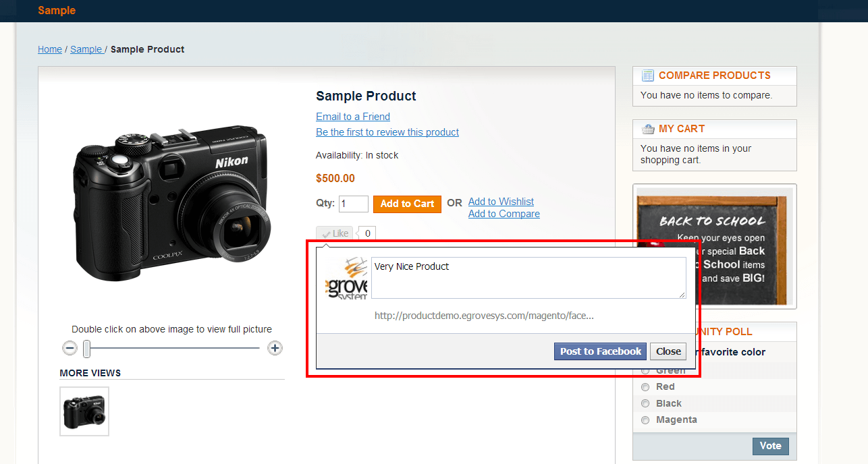Viewport: 868px width, 464px height.
Task: Click the Facebook Like button
Action: pyautogui.click(x=335, y=233)
